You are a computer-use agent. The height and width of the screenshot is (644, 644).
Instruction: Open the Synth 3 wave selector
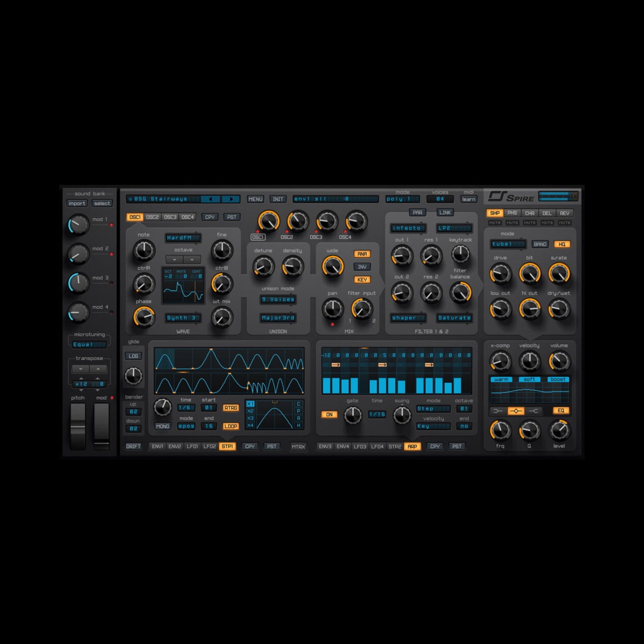pos(183,318)
